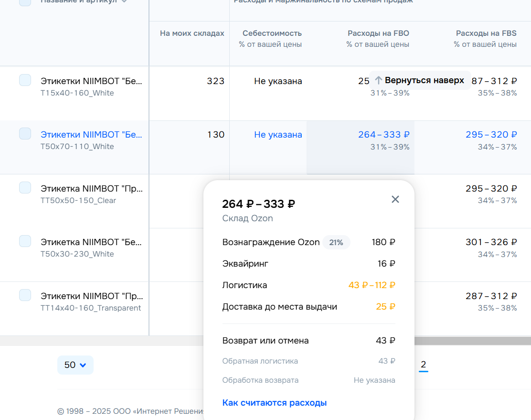Click 'Не указана' in T15x40-160 row
Viewport: 531px width, 420px height.
click(x=278, y=81)
